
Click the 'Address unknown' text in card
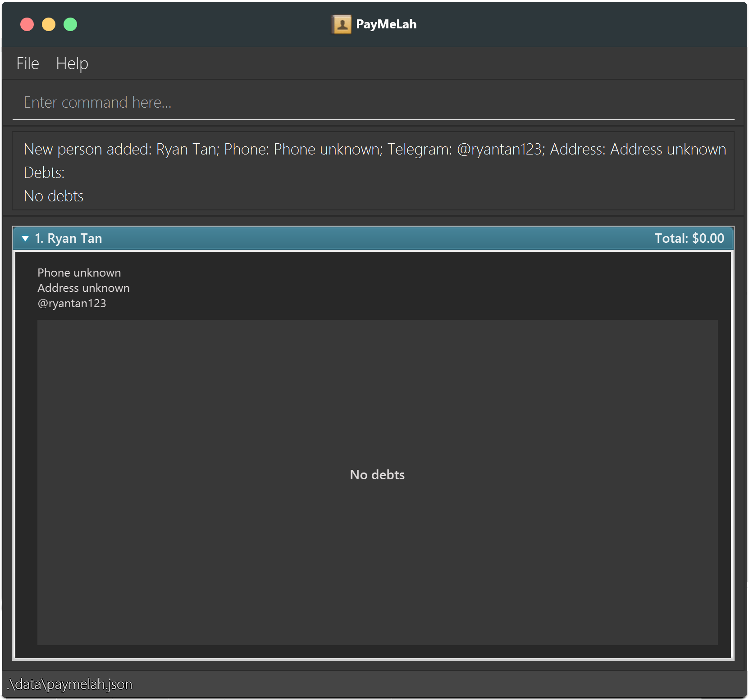(83, 288)
